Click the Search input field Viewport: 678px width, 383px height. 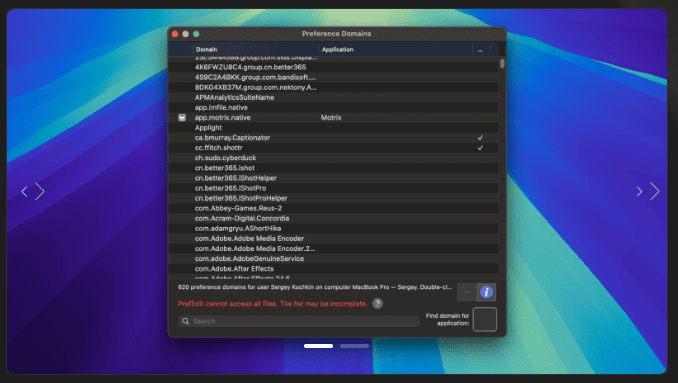(x=299, y=321)
